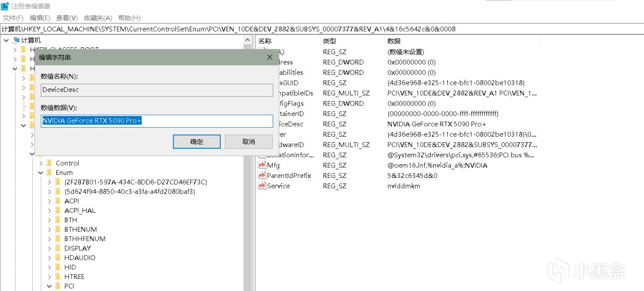644x291 pixels.
Task: Open the 查看(V) menu
Action: click(x=67, y=18)
